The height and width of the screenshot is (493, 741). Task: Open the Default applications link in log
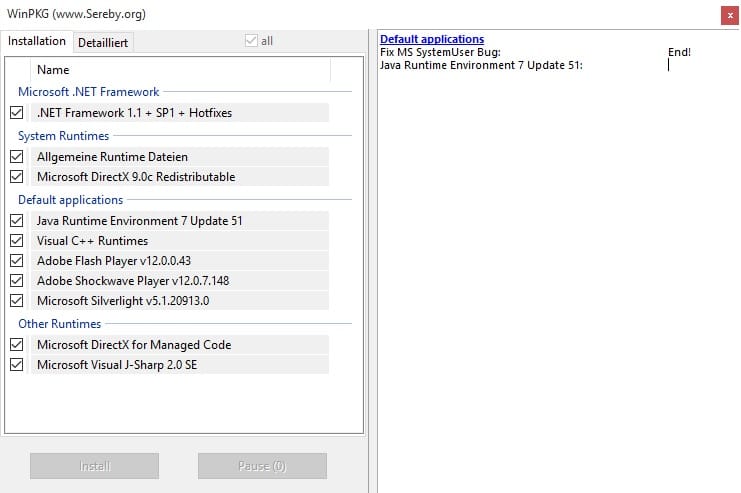[x=432, y=39]
